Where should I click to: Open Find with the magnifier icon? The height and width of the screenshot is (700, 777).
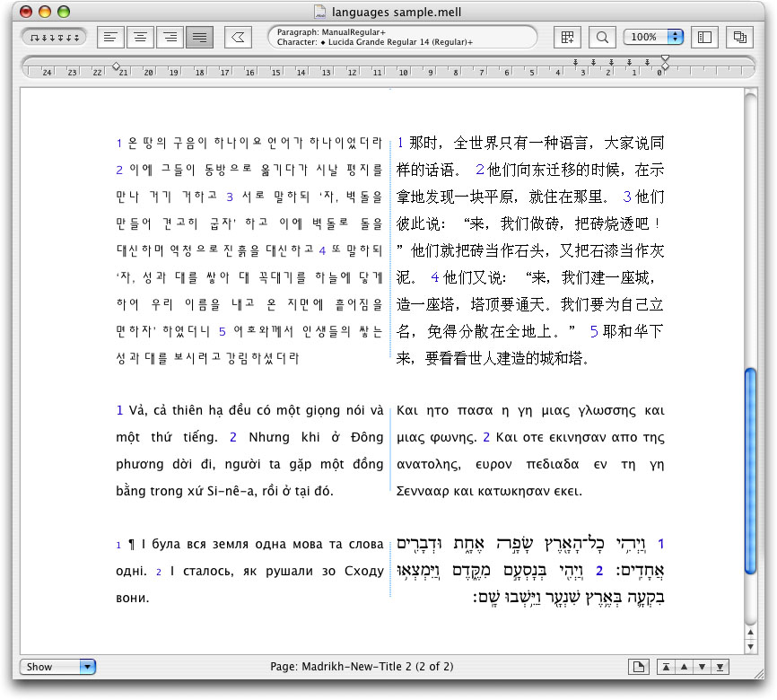[x=602, y=38]
